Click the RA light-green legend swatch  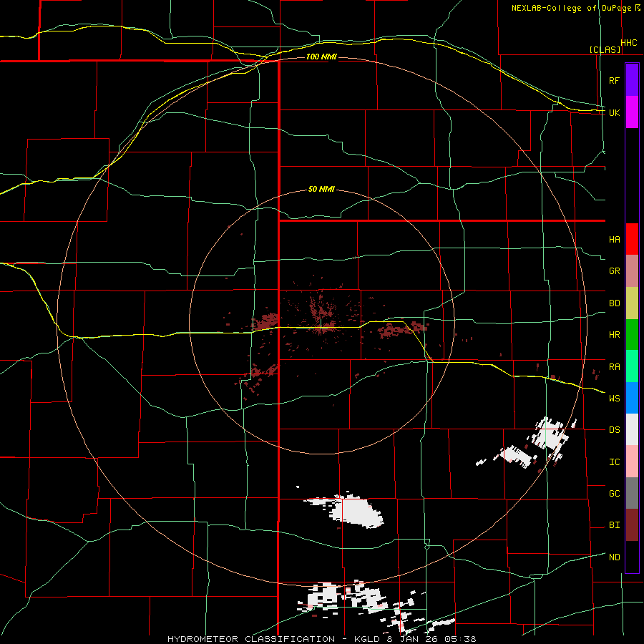click(632, 366)
